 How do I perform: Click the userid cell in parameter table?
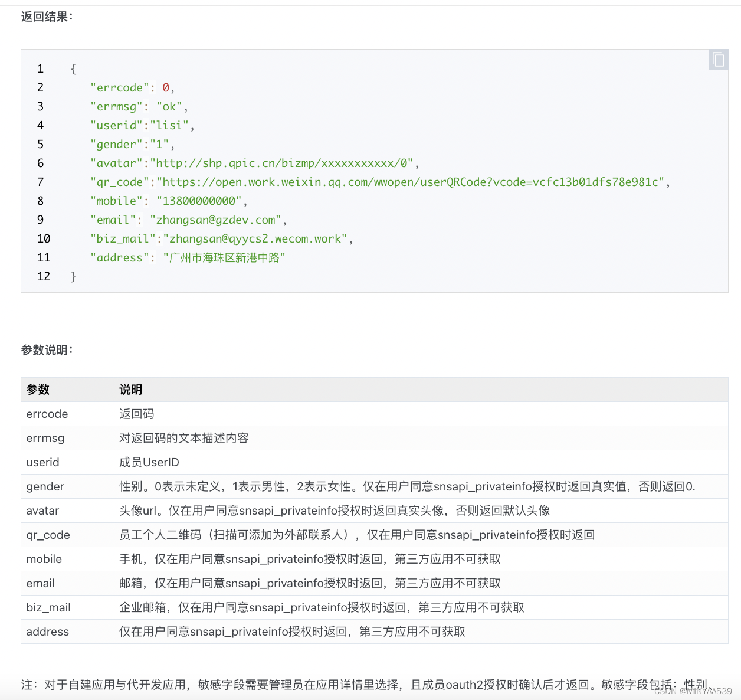coord(67,462)
